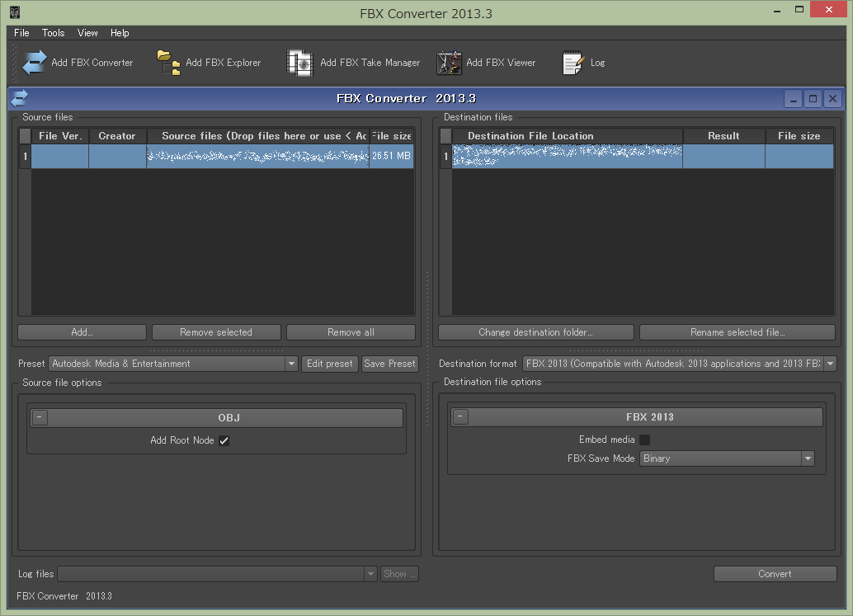Viewport: 853px width, 616px height.
Task: Click the FBX 2013 section header bar
Action: tap(637, 417)
